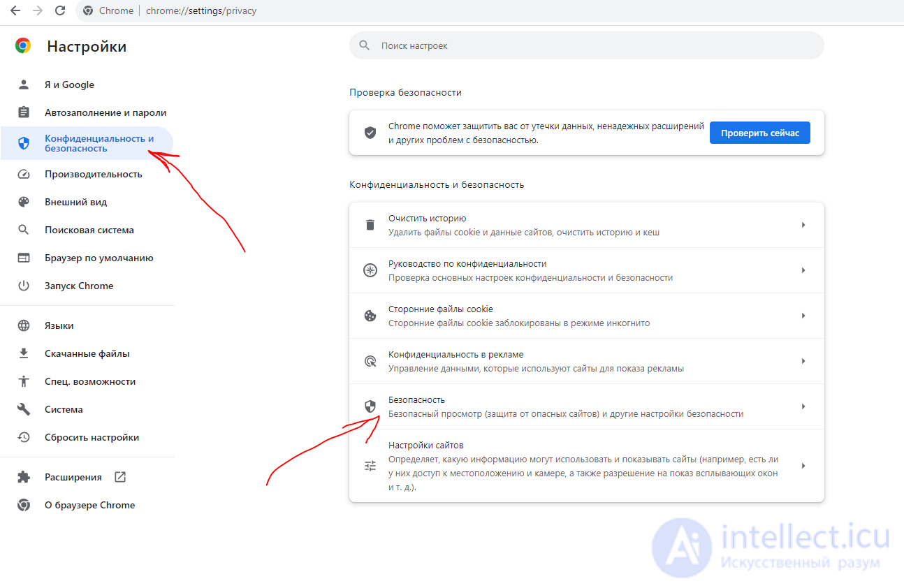Viewport: 904px width, 588px height.
Task: Expand Настройки сайтов with its arrow
Action: click(803, 466)
